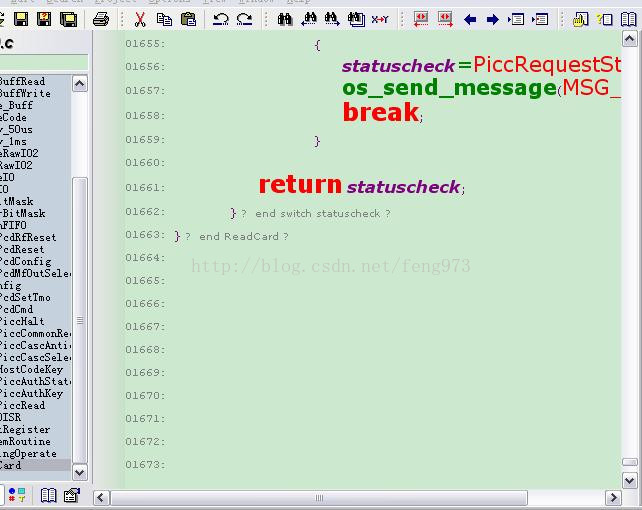The image size is (642, 510).
Task: Select the 'BuffWrite' symbol row
Action: [35, 93]
